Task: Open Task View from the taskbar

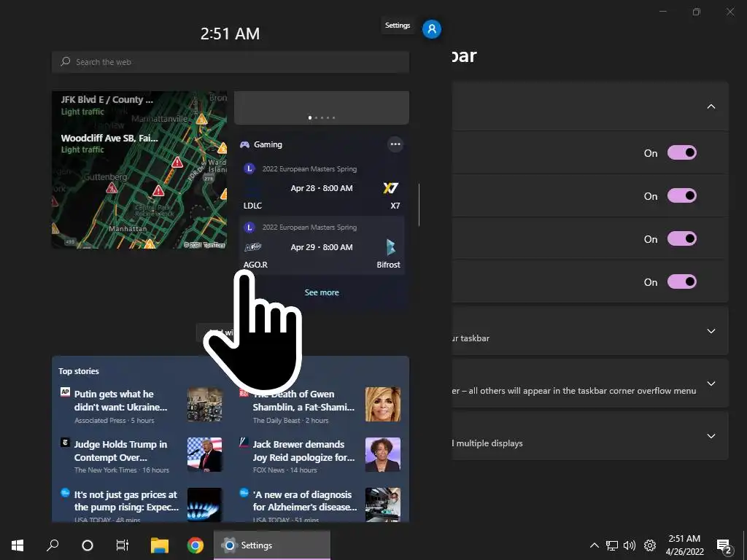Action: (123, 545)
